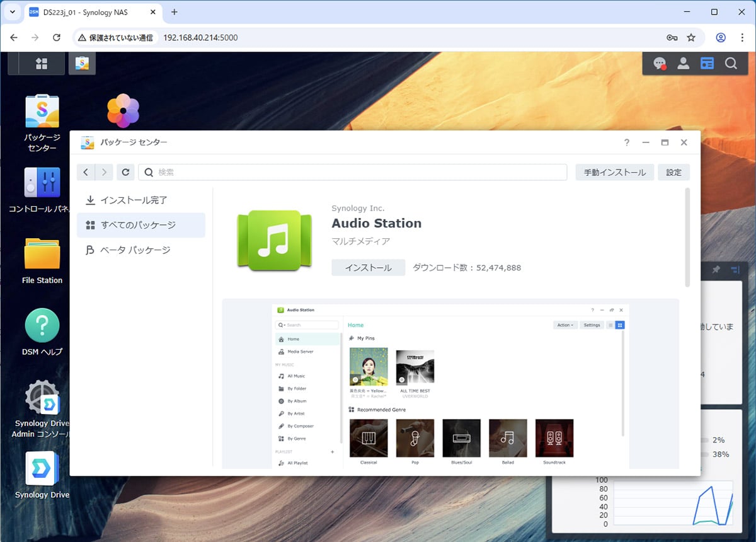Open the user options person icon
The height and width of the screenshot is (542, 756).
click(x=683, y=63)
